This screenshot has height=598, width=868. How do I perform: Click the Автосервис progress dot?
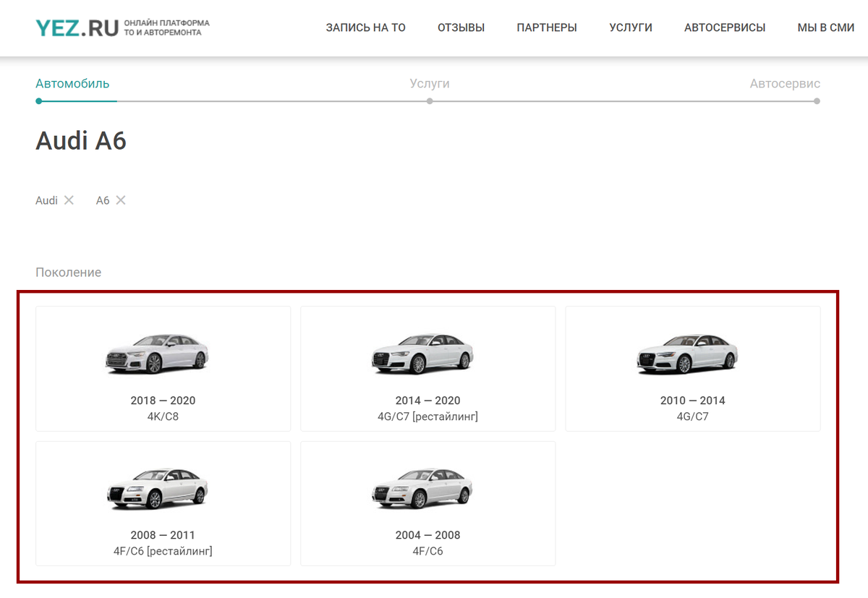[817, 101]
